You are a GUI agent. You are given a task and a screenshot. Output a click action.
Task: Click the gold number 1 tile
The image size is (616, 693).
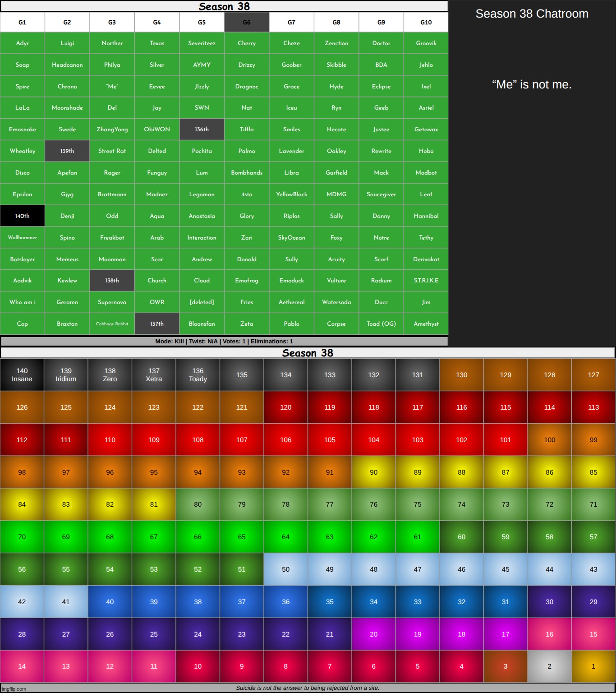tap(593, 666)
